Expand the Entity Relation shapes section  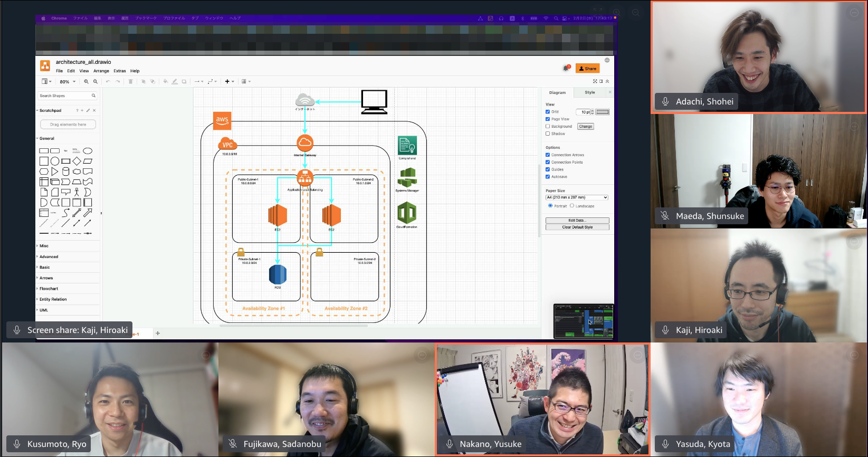pos(53,299)
